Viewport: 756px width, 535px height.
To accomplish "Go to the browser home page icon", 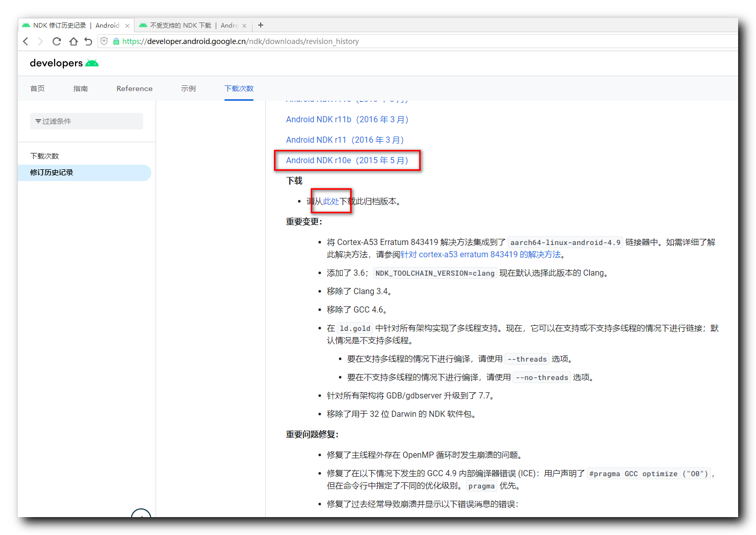I will pos(73,41).
